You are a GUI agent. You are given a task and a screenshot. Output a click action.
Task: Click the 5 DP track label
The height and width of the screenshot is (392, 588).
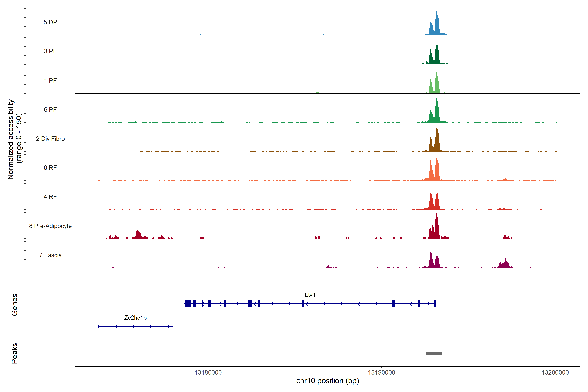coord(50,22)
